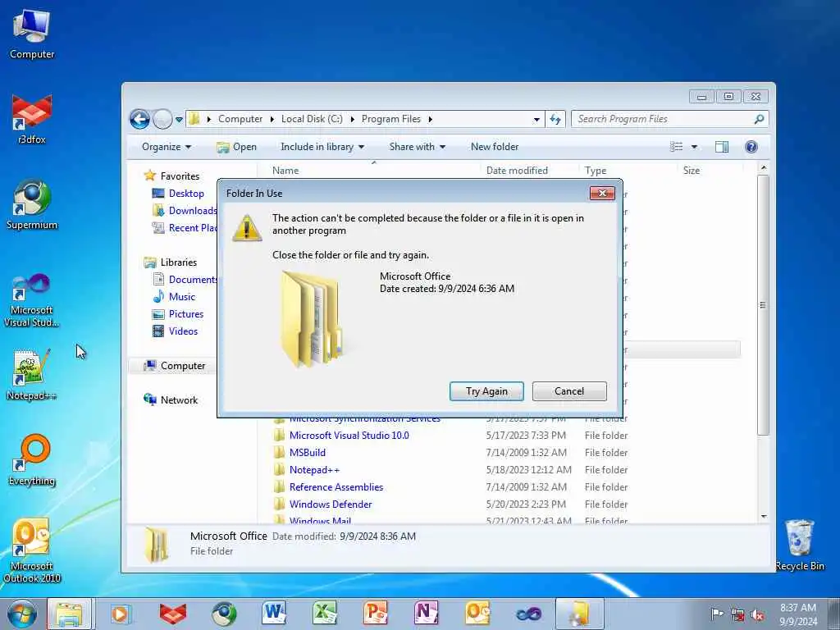The height and width of the screenshot is (630, 840).
Task: Select Downloads under Favorites
Action: (185, 211)
